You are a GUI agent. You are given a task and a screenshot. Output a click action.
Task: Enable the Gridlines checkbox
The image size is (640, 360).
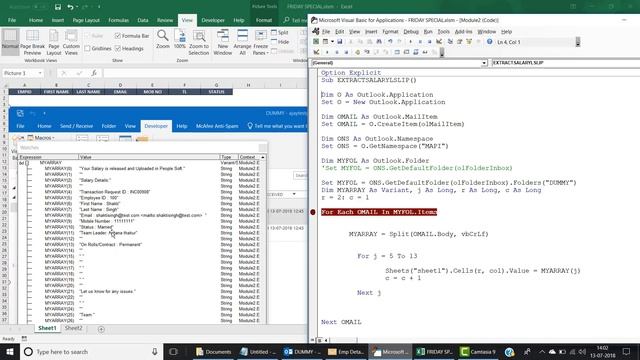[87, 48]
